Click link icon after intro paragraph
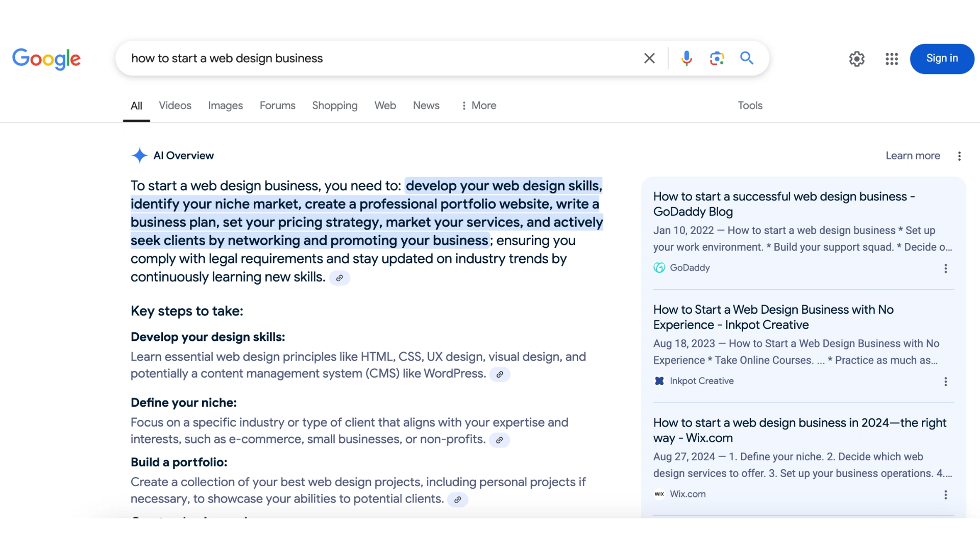Image resolution: width=980 pixels, height=551 pixels. pos(339,278)
